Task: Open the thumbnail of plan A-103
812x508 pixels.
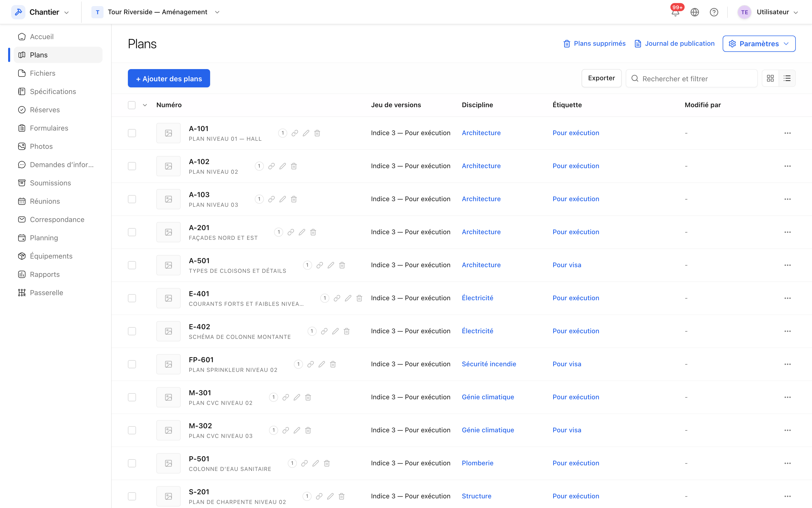Action: click(x=168, y=199)
